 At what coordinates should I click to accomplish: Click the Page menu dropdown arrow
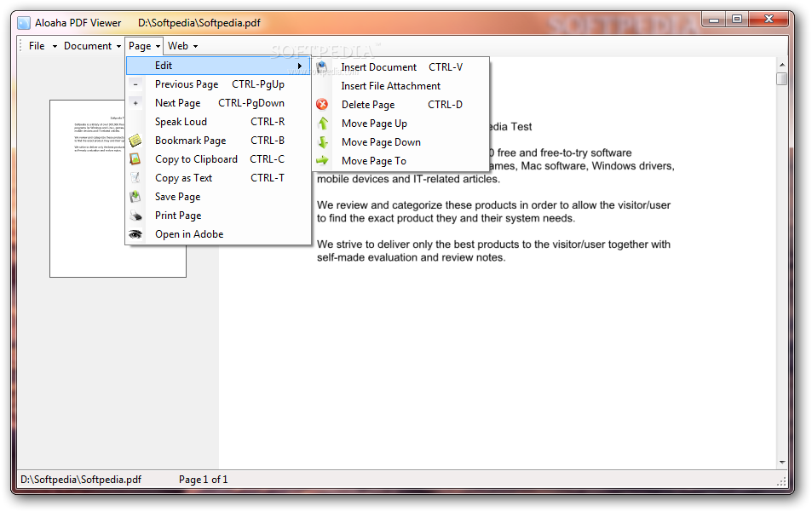[158, 47]
